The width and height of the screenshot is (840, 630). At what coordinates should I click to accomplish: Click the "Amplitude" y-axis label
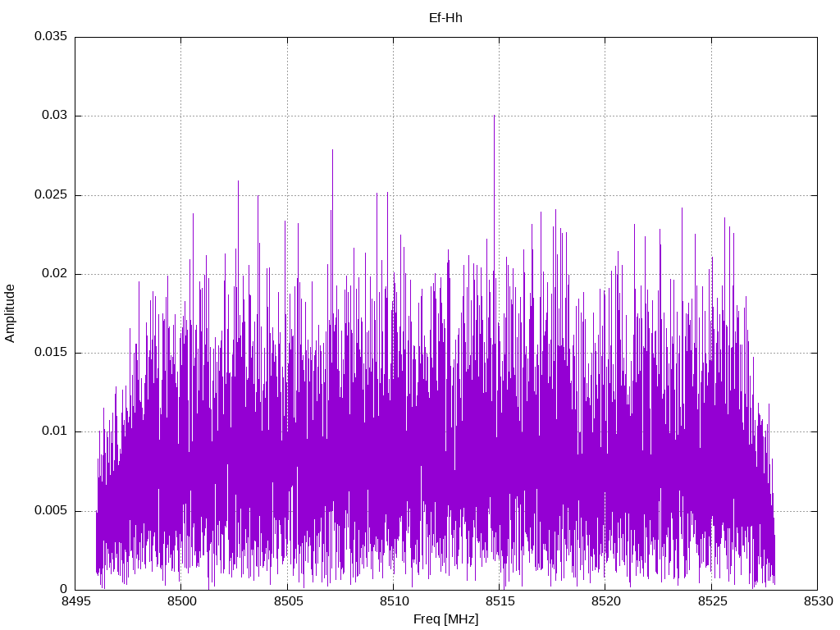coord(10,313)
